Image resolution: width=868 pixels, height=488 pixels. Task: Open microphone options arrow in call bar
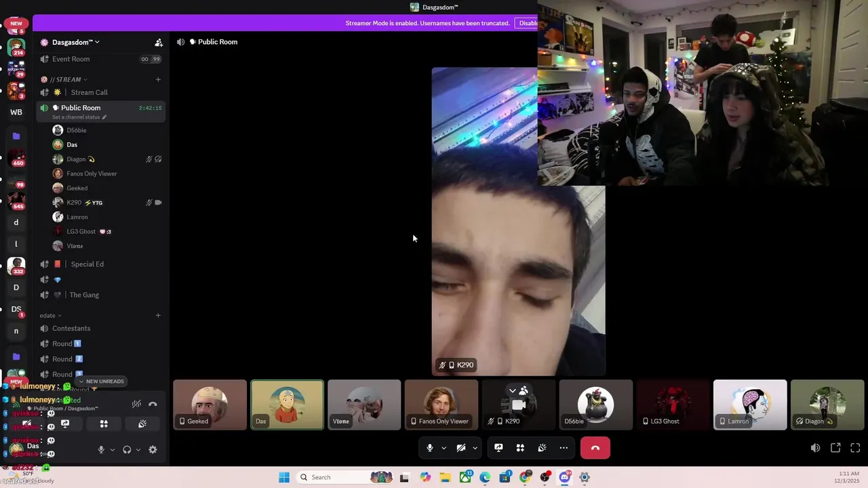point(443,448)
